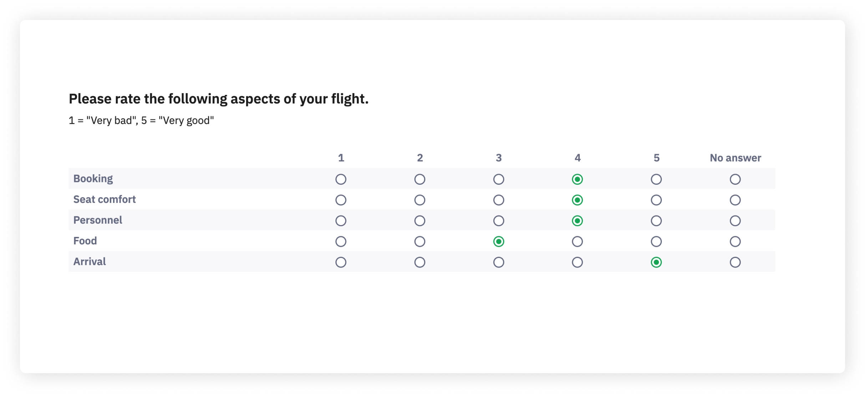Select rating 1 for Booking
Screen dimensions: 868x396
[x=341, y=178]
